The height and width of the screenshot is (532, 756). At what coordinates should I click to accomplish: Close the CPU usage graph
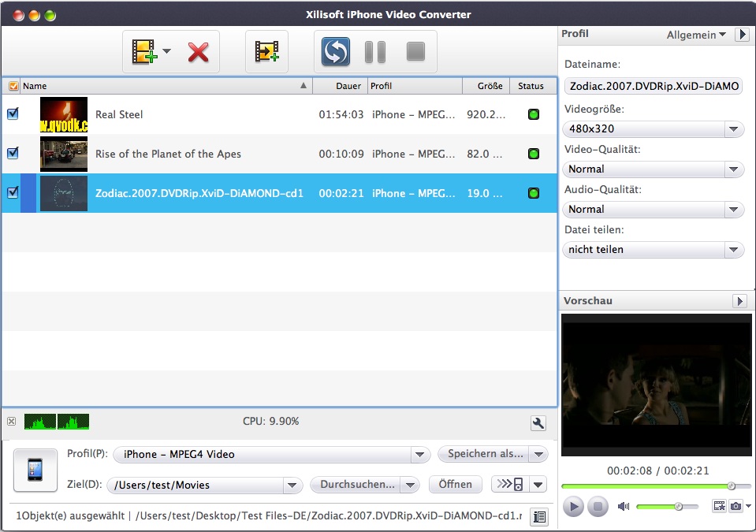(x=12, y=422)
